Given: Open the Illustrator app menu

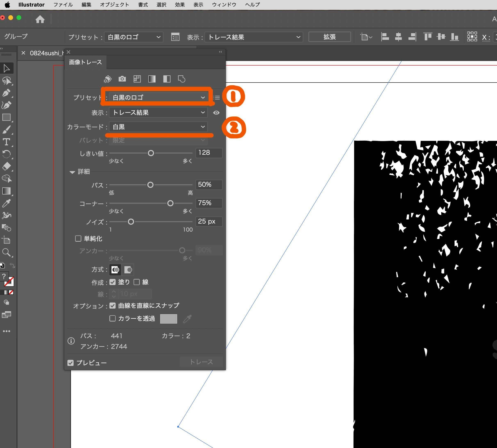Looking at the screenshot, I should pyautogui.click(x=32, y=5).
